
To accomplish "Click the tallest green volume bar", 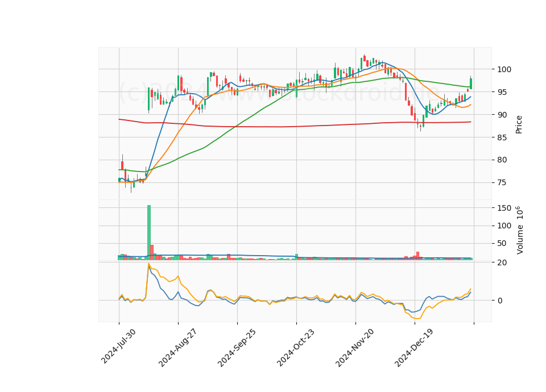I will click(149, 232).
